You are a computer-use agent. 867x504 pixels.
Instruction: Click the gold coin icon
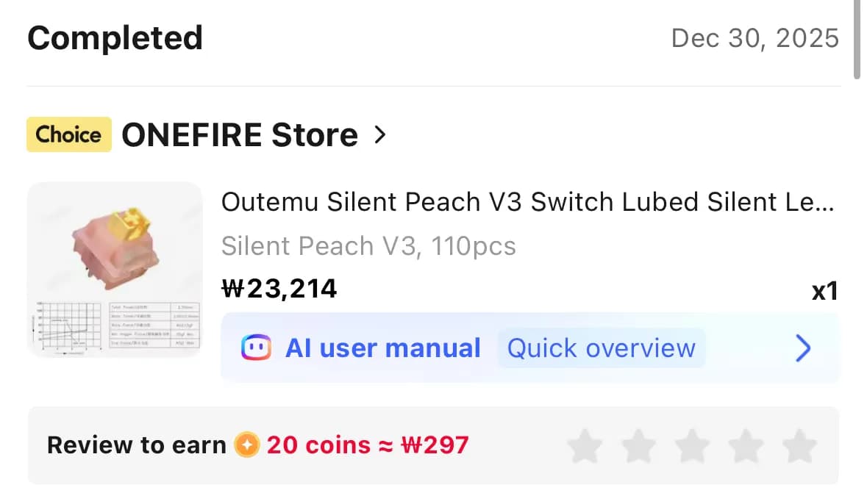point(246,444)
